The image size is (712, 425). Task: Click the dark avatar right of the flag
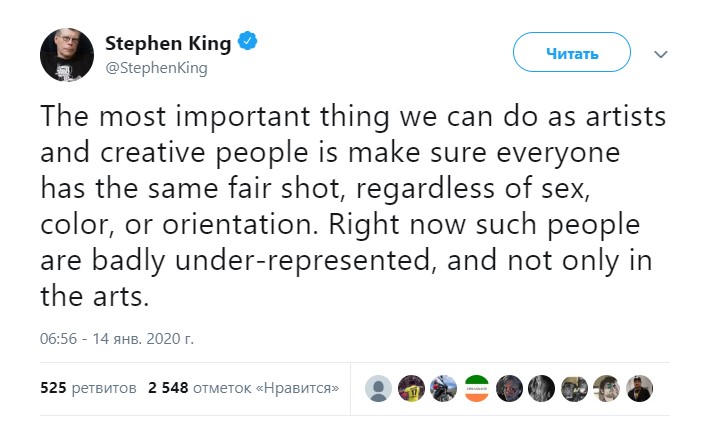point(509,388)
